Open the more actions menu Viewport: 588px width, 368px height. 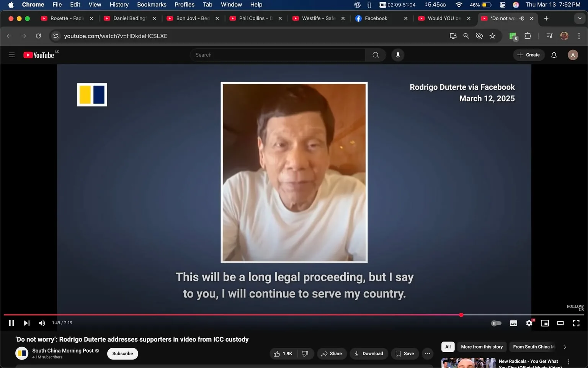coord(427,353)
